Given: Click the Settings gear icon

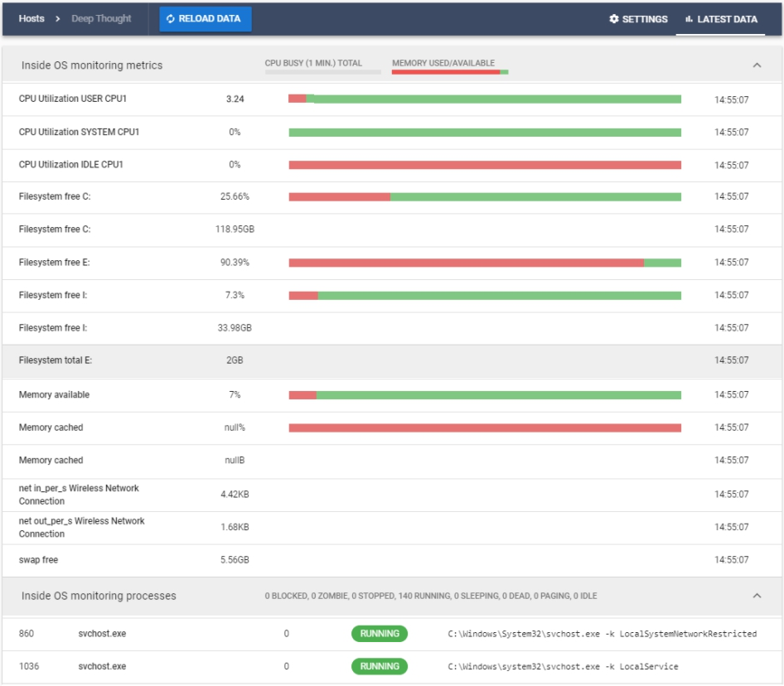Looking at the screenshot, I should 614,19.
